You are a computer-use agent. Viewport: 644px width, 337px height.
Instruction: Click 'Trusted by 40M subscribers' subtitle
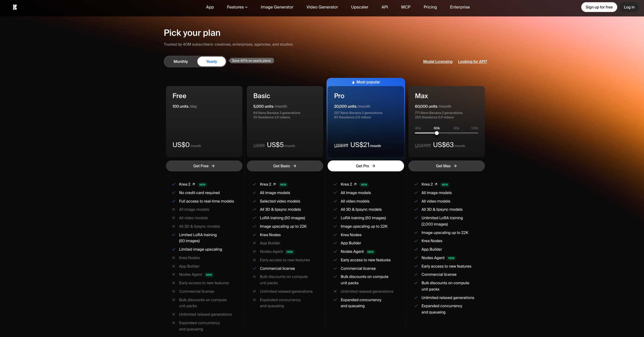228,44
